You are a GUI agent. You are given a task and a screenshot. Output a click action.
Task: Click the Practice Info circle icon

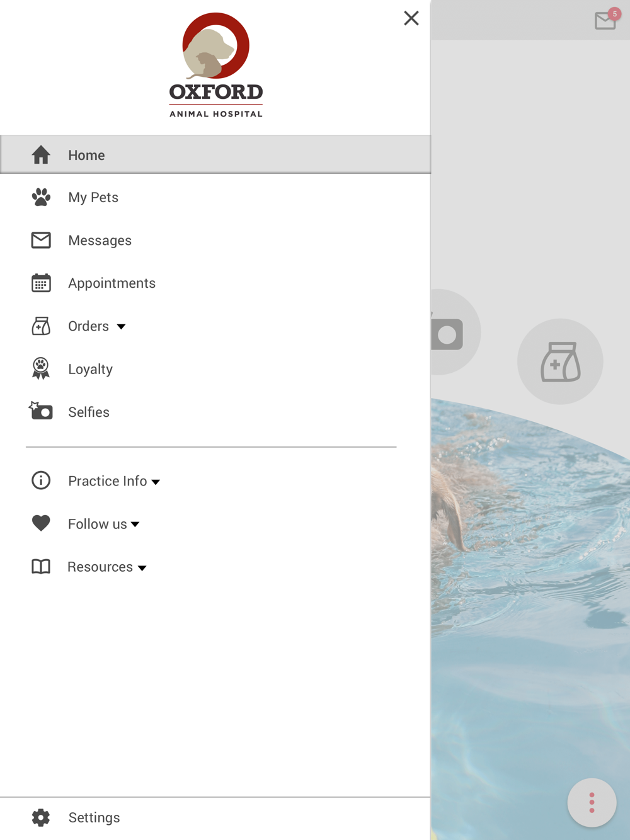[x=41, y=480]
